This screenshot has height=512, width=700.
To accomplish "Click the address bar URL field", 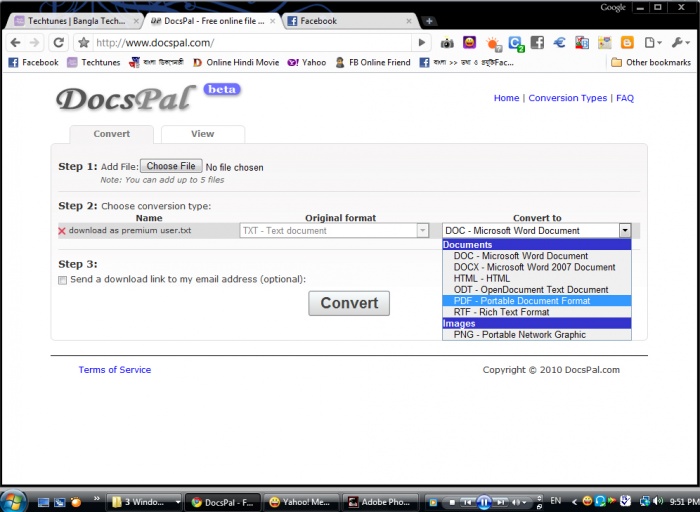I will (252, 43).
